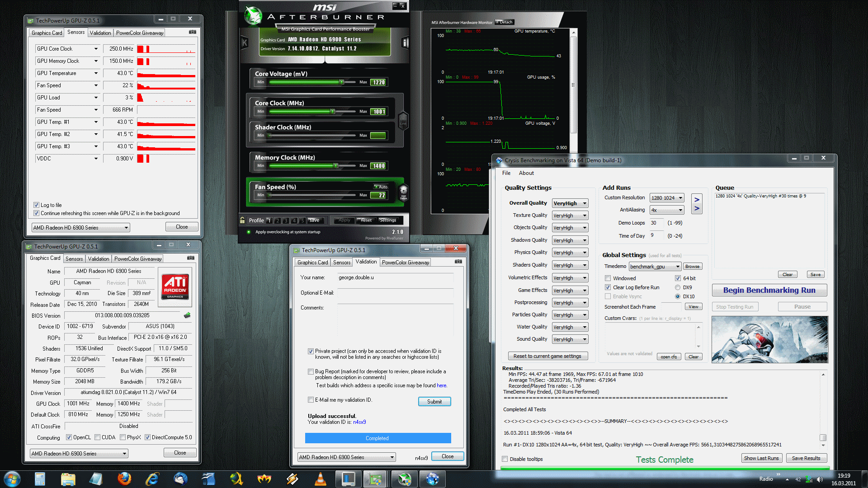Open the About menu in Crysis benchmark

(526, 173)
